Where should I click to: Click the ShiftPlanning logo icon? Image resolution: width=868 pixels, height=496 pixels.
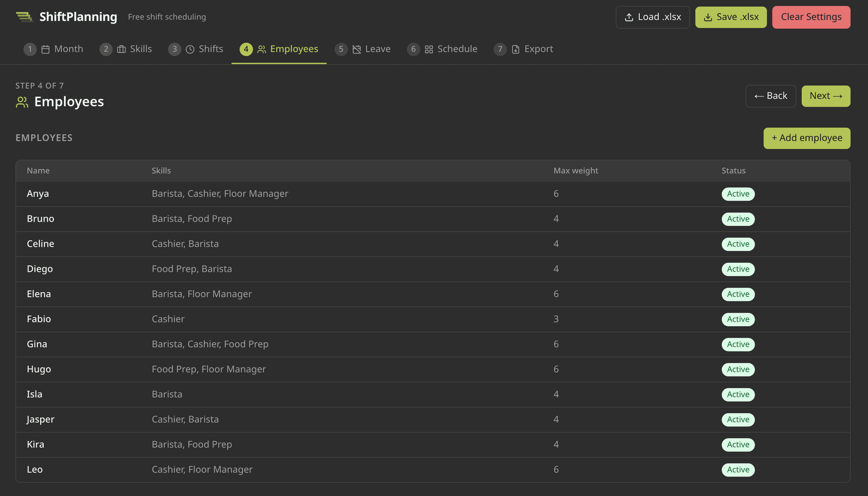(x=24, y=17)
